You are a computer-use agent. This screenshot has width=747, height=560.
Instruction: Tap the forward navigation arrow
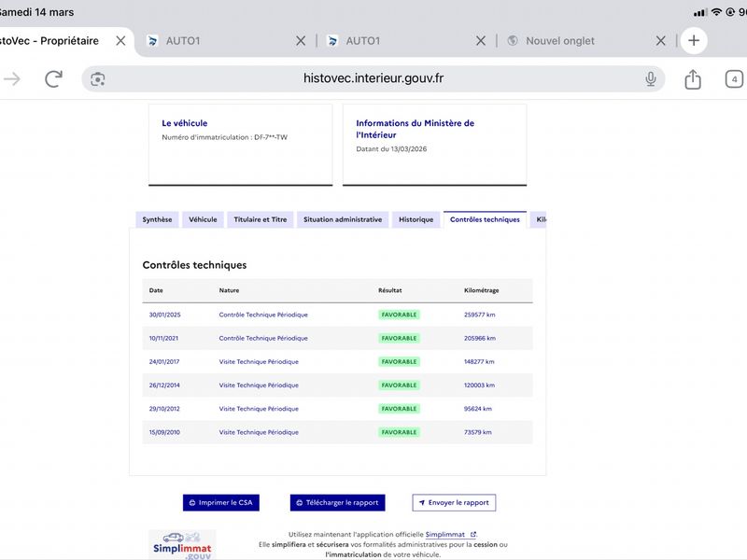tap(12, 79)
